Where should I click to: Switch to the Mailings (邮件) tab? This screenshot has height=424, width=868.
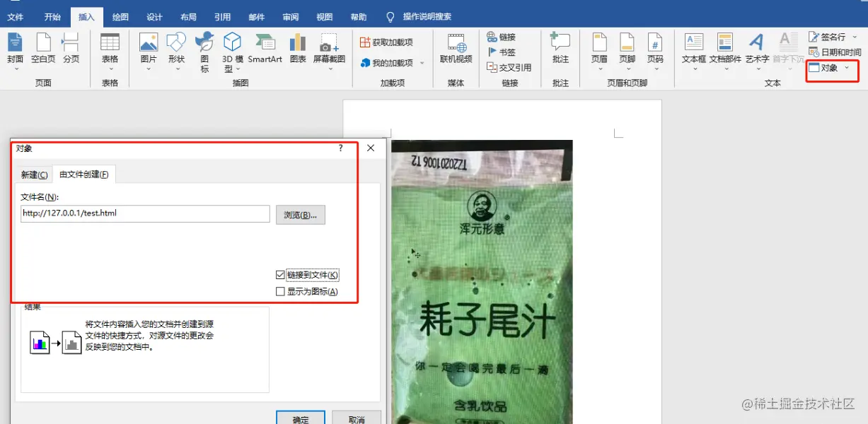pos(256,17)
